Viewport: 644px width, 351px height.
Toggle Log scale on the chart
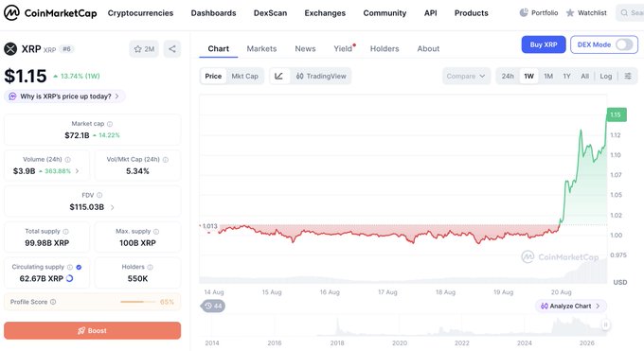[x=606, y=76]
